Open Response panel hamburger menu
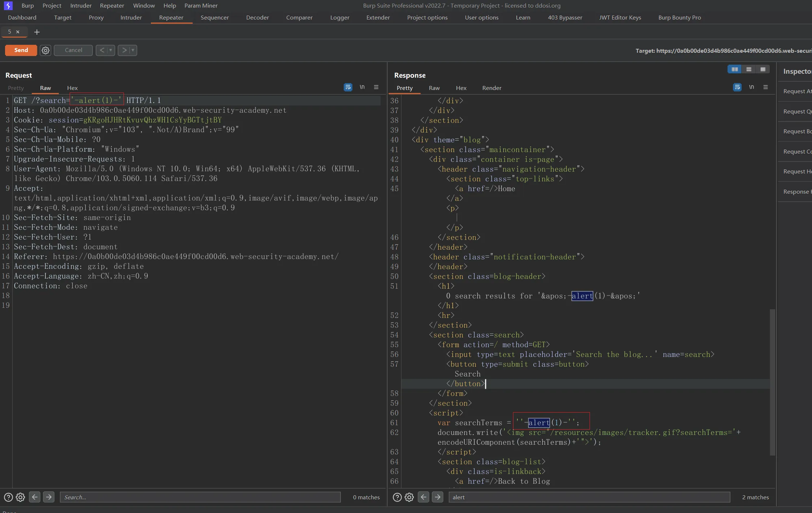 765,87
